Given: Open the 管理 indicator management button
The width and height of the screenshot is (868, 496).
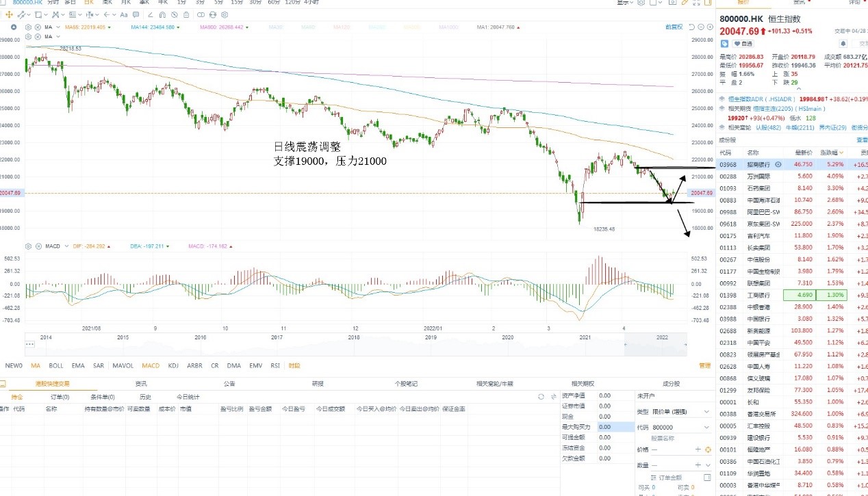Looking at the screenshot, I should 704,366.
